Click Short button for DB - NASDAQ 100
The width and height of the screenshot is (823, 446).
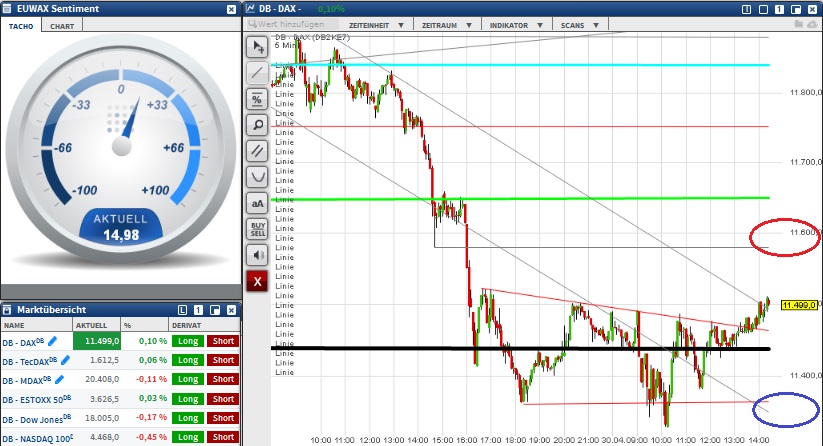pyautogui.click(x=223, y=437)
